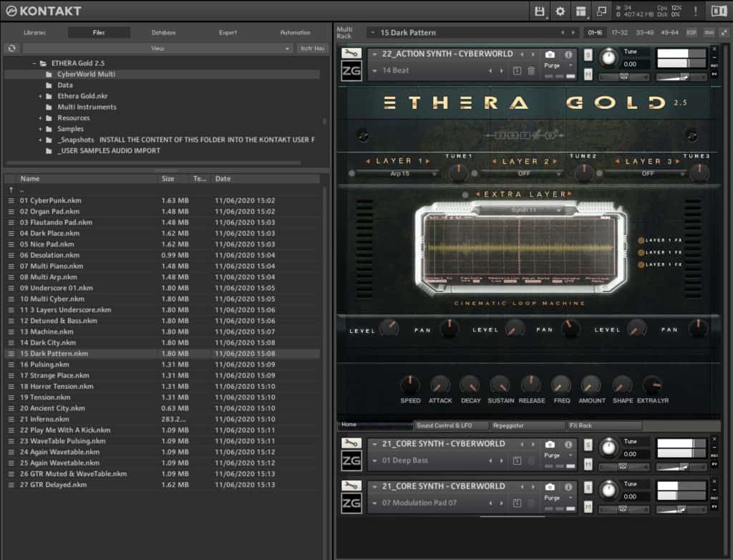Toggle Solo on 01 Deep Bass instrument
The image size is (733, 560).
tap(588, 445)
